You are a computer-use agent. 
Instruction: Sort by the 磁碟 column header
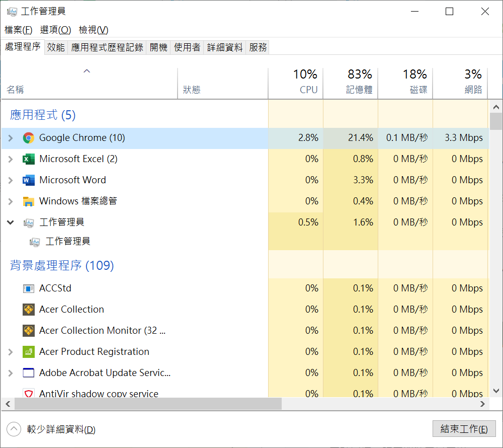[405, 84]
